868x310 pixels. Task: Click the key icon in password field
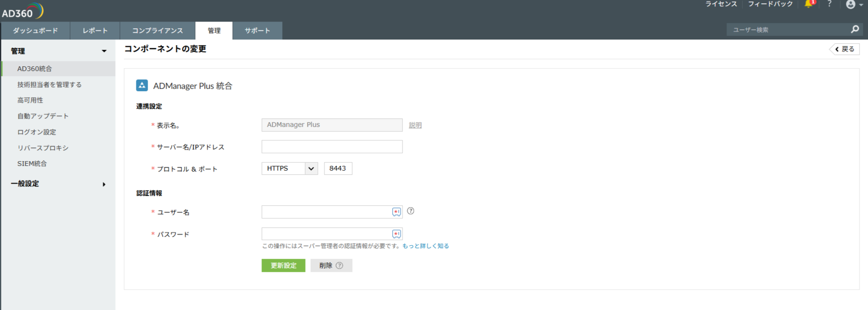tap(396, 234)
